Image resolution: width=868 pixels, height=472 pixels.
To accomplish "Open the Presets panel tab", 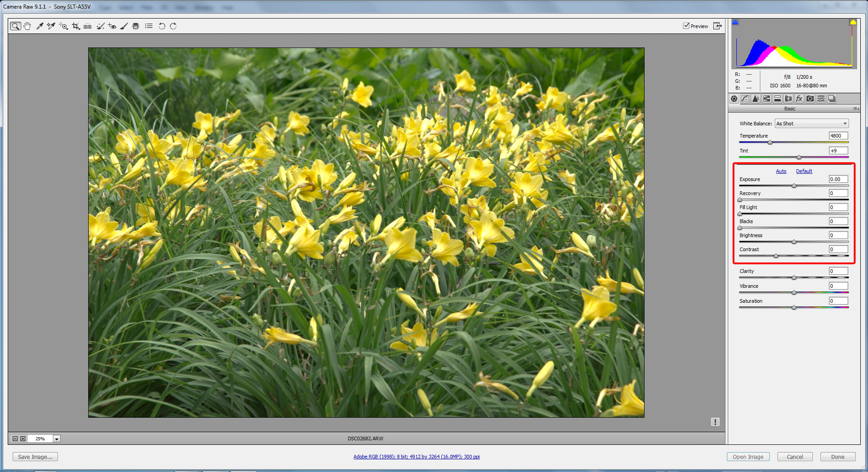I will pos(821,99).
